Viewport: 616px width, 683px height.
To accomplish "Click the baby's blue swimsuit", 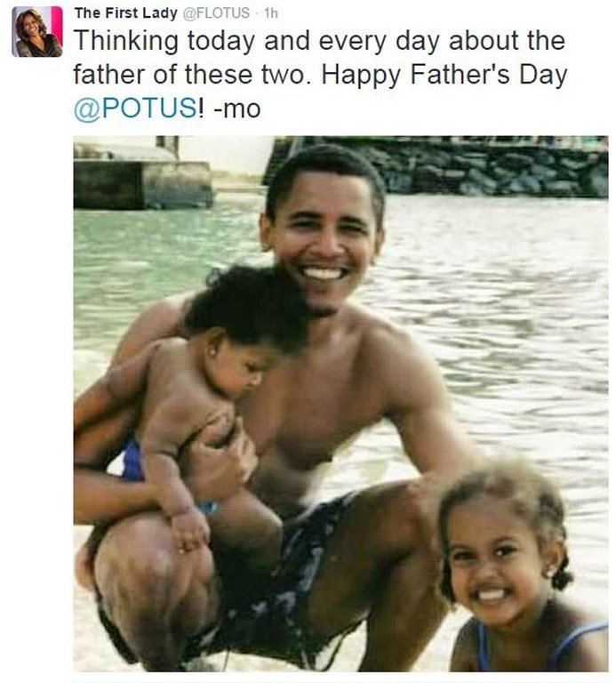I will tap(133, 464).
